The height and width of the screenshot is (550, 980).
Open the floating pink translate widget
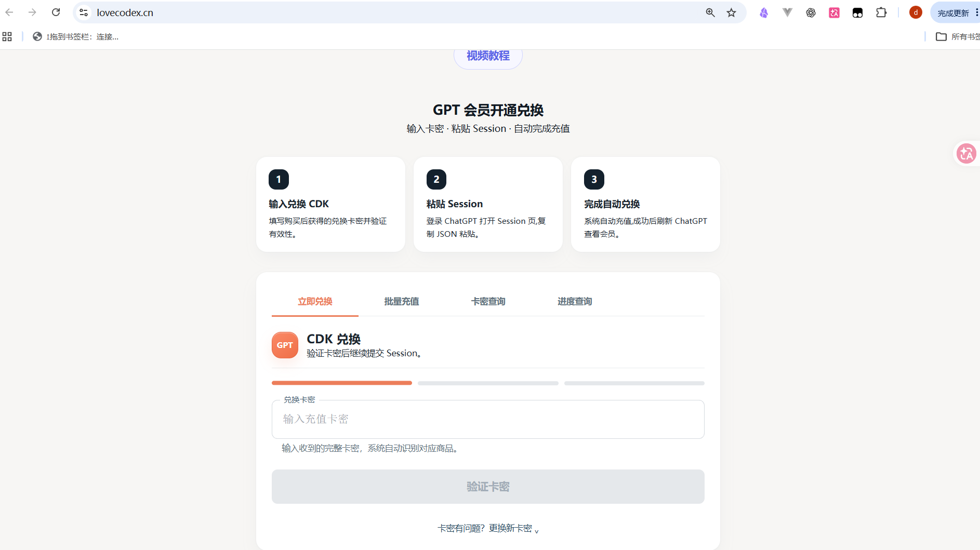click(x=966, y=153)
